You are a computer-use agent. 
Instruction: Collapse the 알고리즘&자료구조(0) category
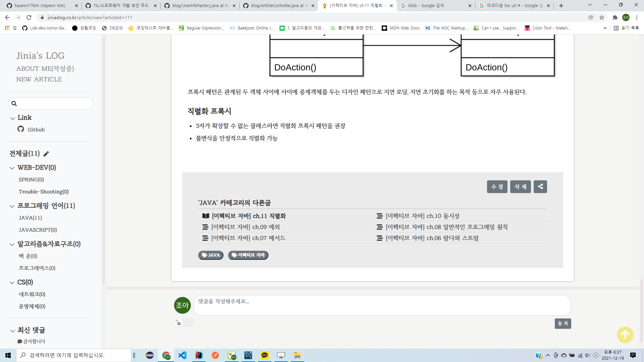coord(12,244)
